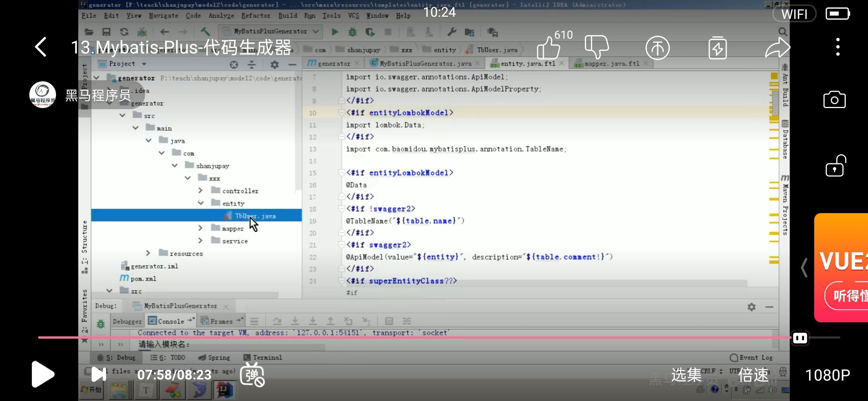Open the 选集 episode list

point(687,375)
